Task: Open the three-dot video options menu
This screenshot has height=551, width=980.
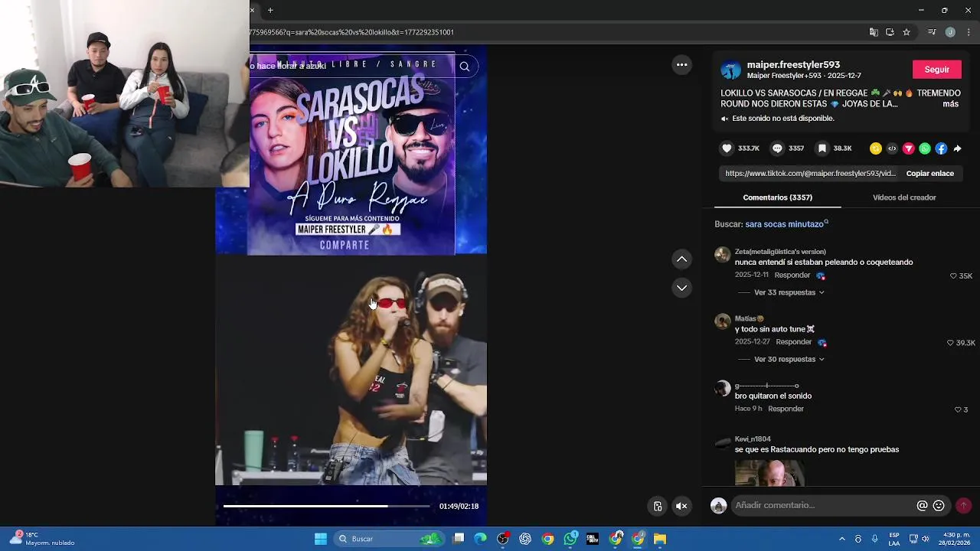Action: [681, 65]
